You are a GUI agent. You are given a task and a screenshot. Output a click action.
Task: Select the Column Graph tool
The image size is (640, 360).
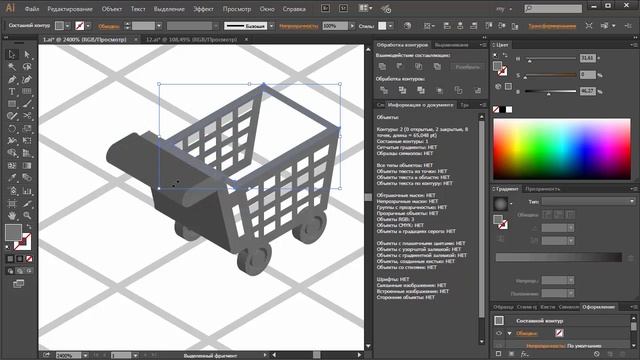(27, 191)
